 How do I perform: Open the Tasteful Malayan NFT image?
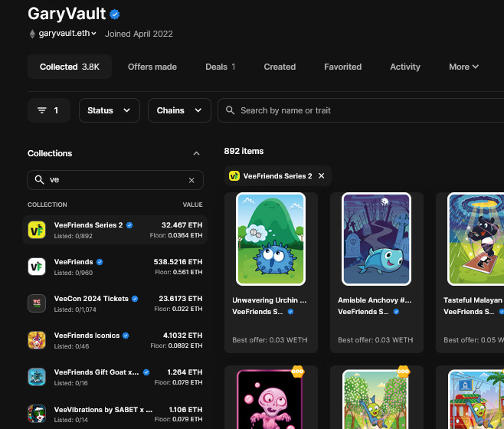coord(476,239)
